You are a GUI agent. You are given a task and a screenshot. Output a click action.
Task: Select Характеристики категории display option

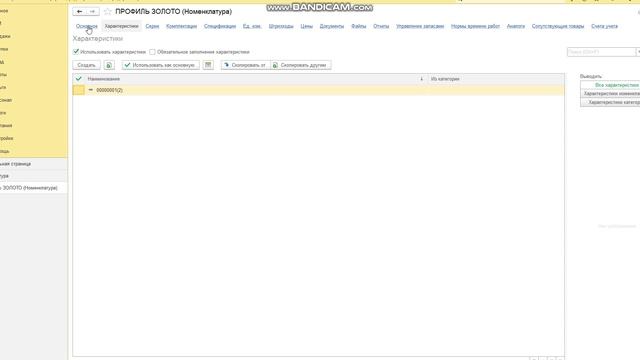point(611,102)
